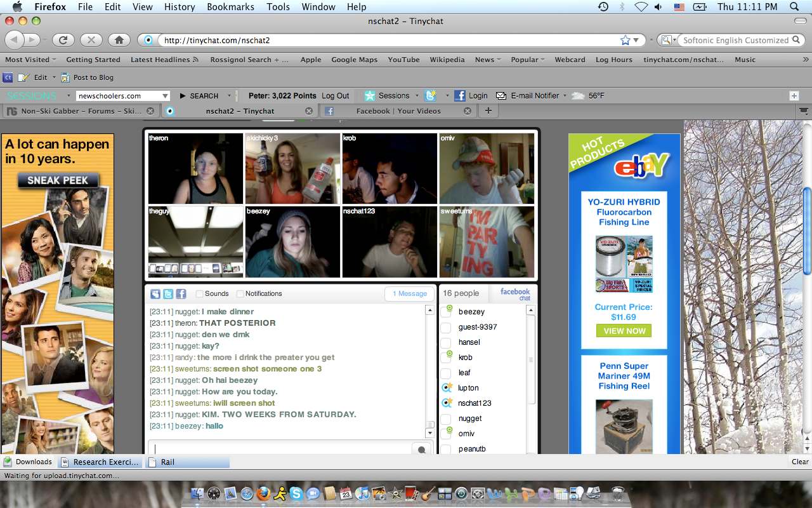This screenshot has width=812, height=508.
Task: Click the volume icon in menu bar
Action: coord(659,7)
